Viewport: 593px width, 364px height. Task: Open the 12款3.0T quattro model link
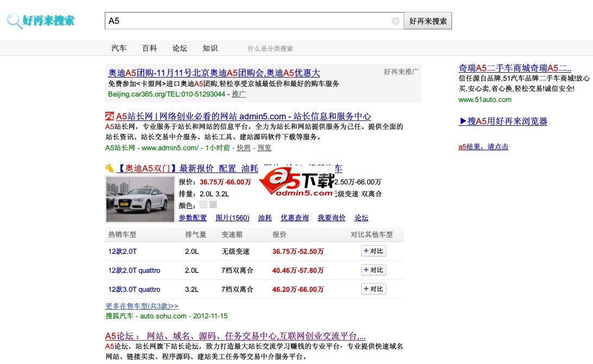click(134, 289)
